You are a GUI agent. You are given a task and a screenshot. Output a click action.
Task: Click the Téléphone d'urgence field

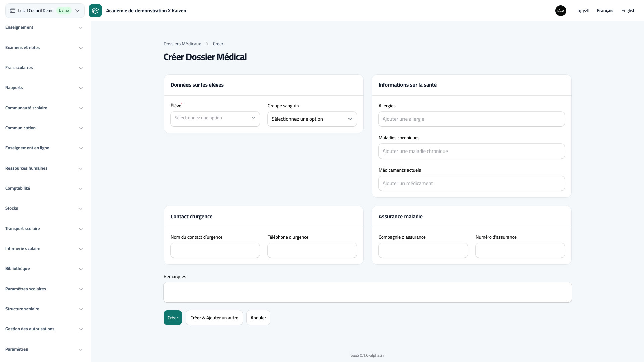312,250
